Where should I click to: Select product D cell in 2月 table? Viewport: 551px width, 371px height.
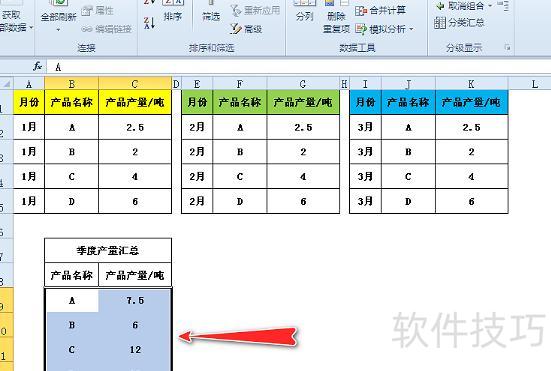tap(240, 201)
